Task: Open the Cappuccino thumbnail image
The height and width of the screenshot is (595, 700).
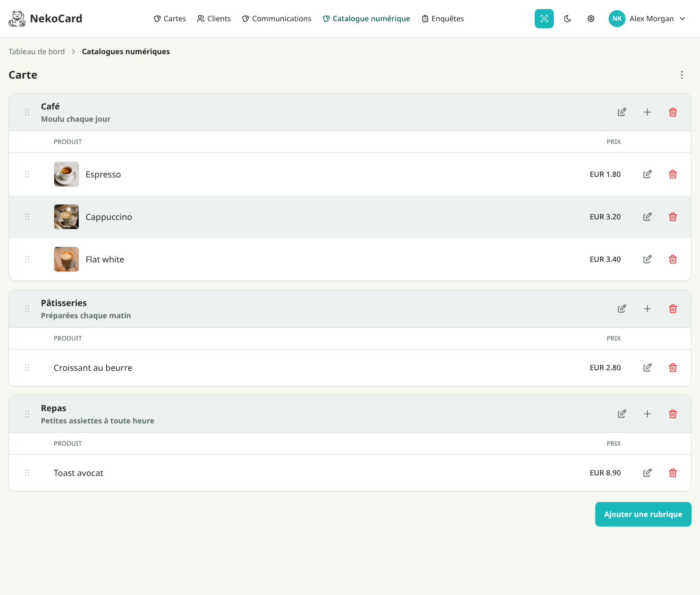Action: [66, 217]
